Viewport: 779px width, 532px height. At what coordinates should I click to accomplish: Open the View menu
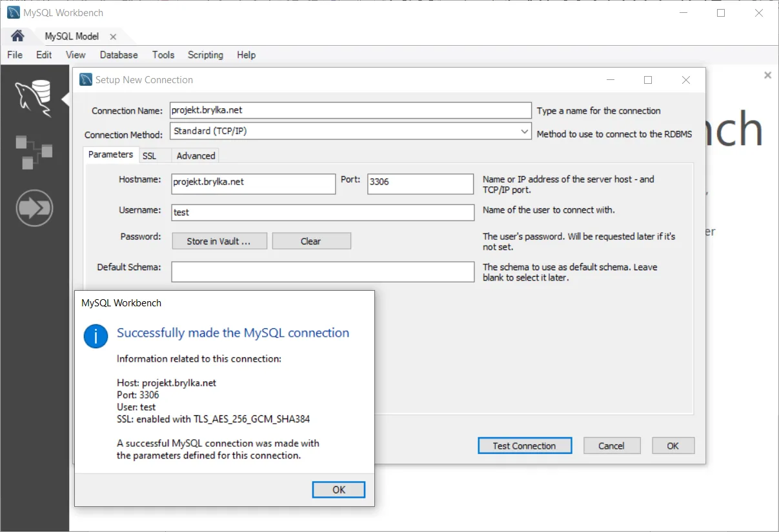pos(76,55)
